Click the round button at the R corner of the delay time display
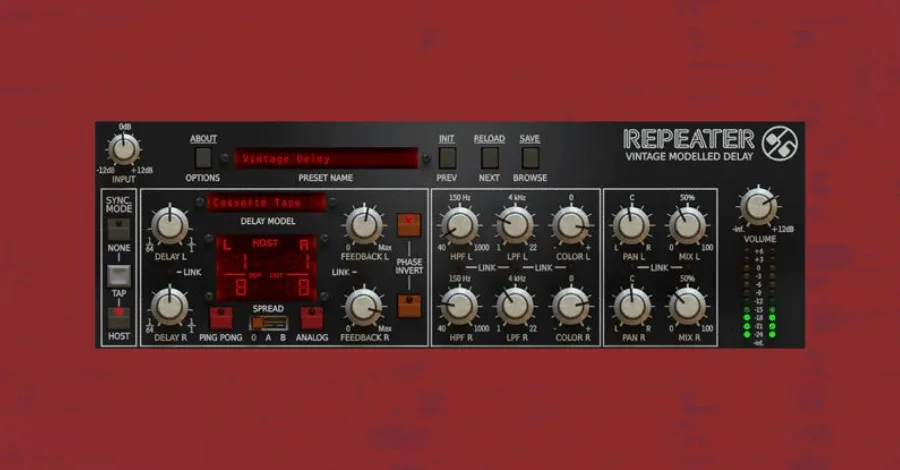 (324, 238)
